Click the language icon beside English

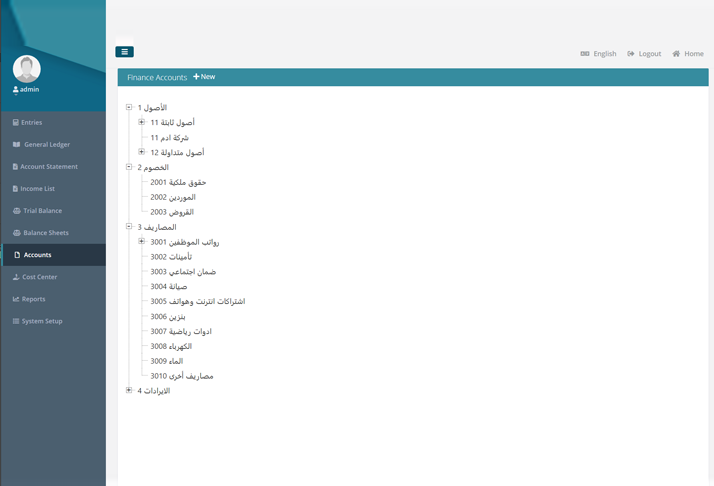click(585, 54)
